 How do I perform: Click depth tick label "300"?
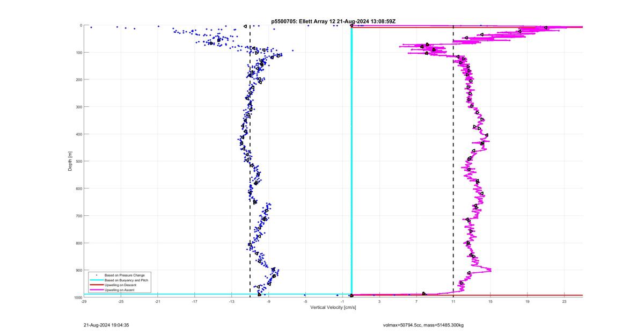(78, 107)
